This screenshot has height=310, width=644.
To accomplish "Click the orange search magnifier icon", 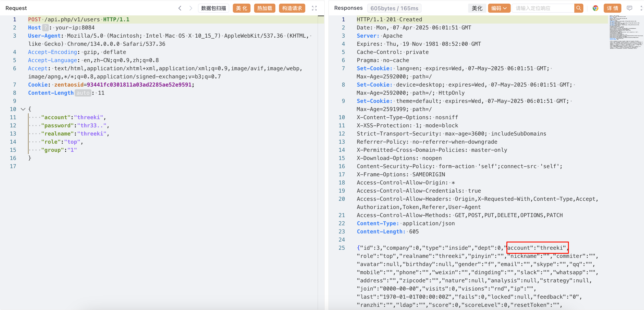I will pyautogui.click(x=579, y=8).
